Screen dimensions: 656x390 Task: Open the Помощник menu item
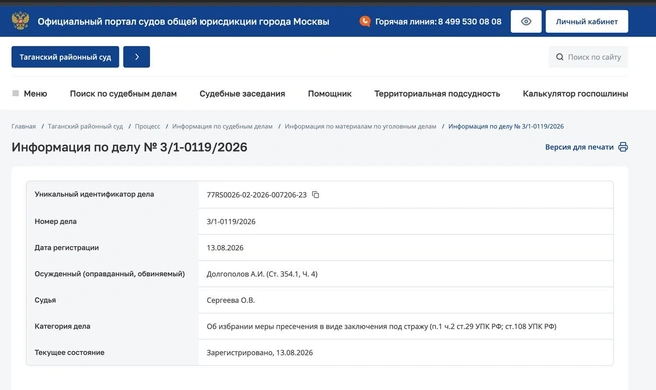(x=330, y=94)
